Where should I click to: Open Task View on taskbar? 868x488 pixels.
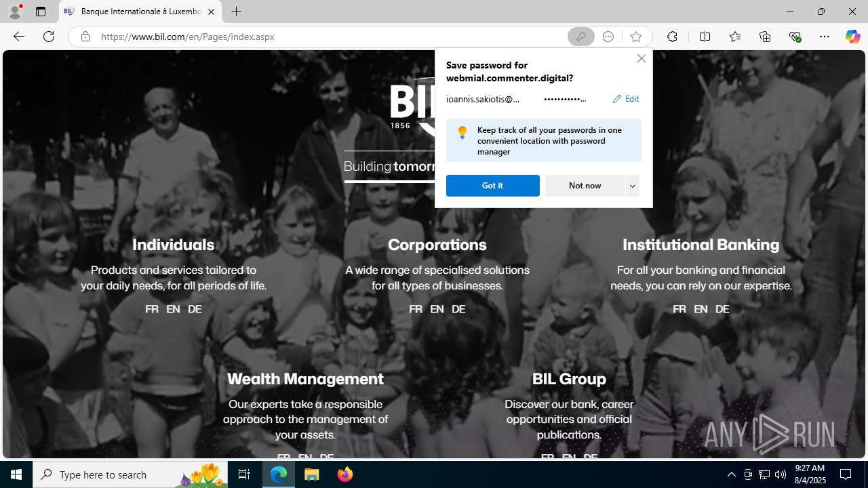[x=244, y=474]
